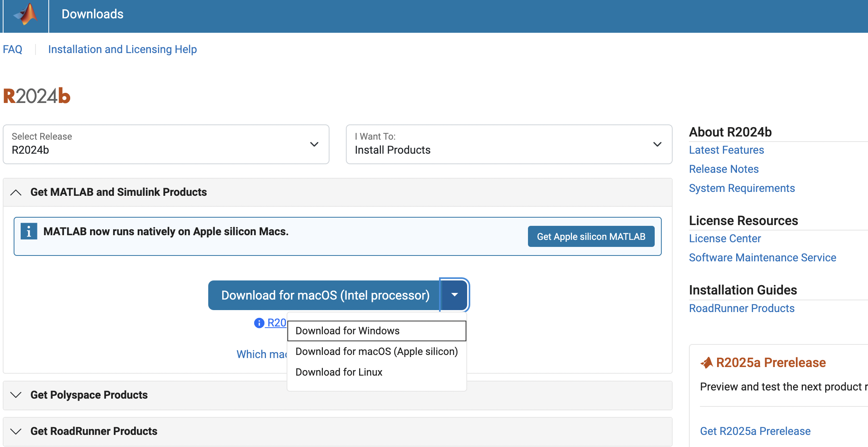
Task: Click the blue info icon in banner
Action: (x=29, y=231)
